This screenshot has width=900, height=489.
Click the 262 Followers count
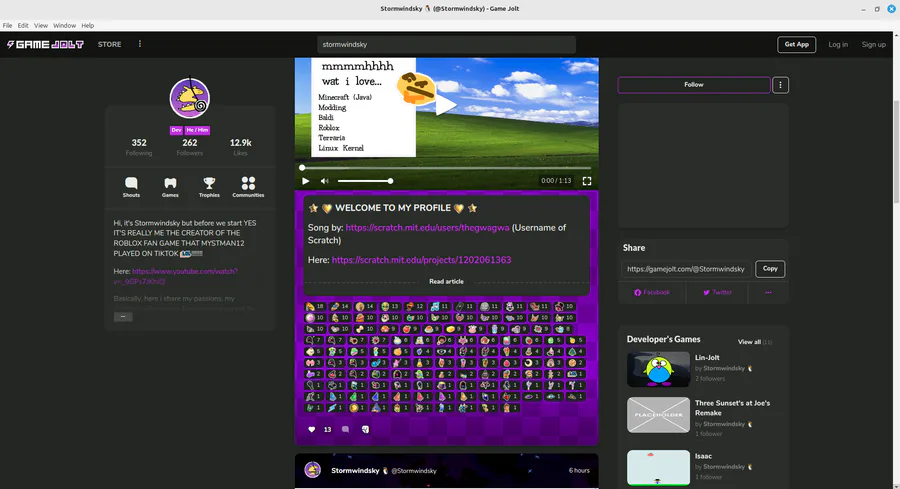pyautogui.click(x=189, y=147)
